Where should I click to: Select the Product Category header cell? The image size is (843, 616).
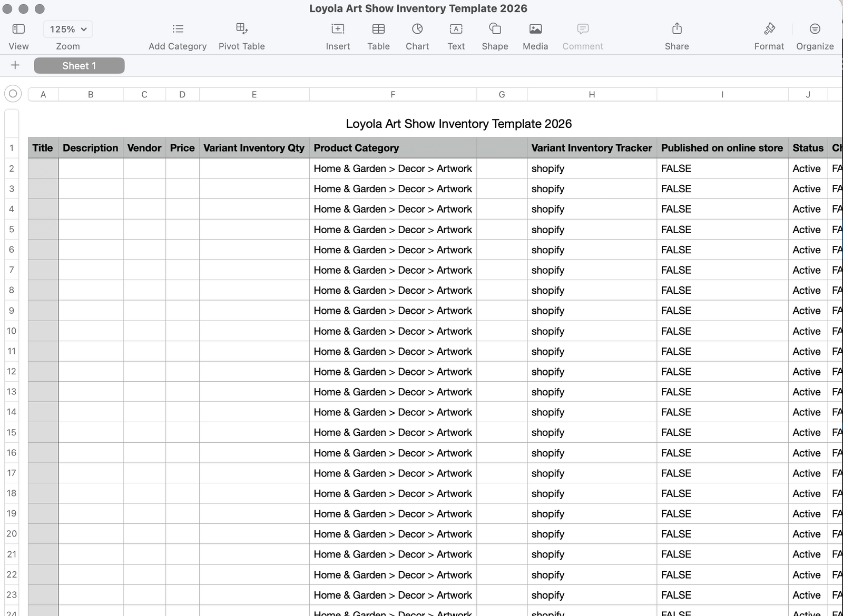click(393, 148)
